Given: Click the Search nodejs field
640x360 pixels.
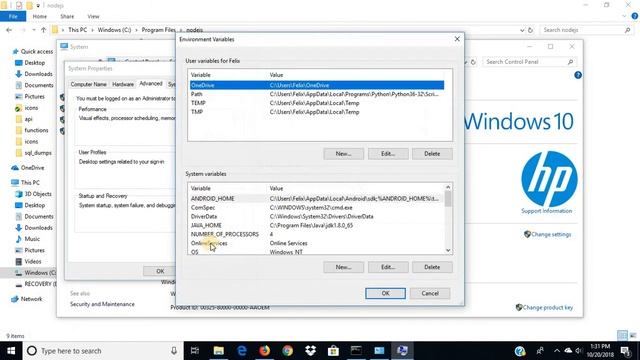Looking at the screenshot, I should point(586,30).
